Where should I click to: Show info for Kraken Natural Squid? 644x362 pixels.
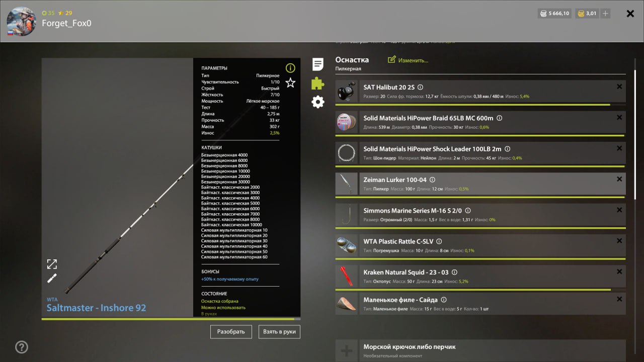click(x=454, y=273)
